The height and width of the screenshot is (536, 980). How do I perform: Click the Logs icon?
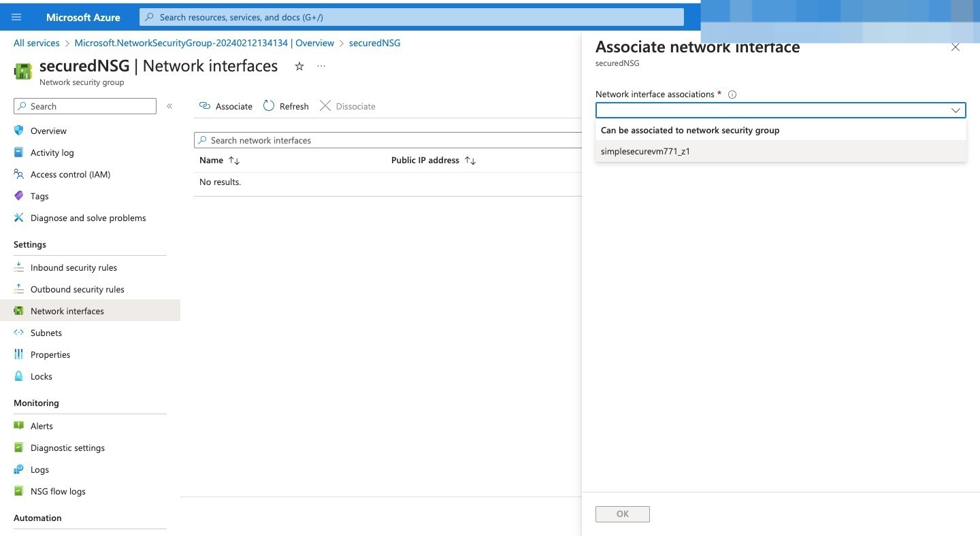19,469
